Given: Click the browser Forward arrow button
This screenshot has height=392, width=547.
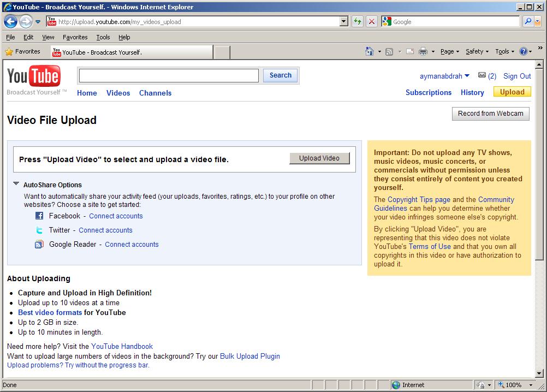Looking at the screenshot, I should coord(26,22).
